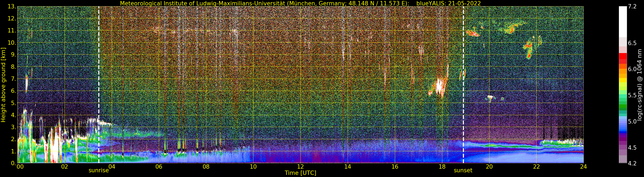The height and width of the screenshot is (177, 644).
Task: Click the height tick label 6
Action: [x=14, y=91]
